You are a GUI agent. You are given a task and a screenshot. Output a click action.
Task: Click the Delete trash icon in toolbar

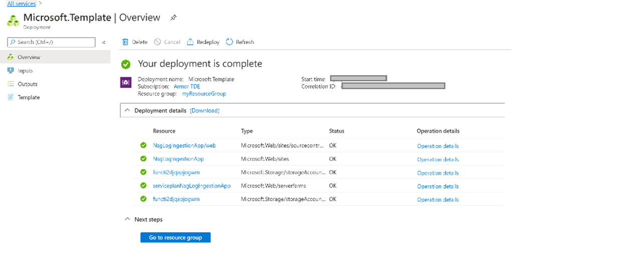click(125, 42)
